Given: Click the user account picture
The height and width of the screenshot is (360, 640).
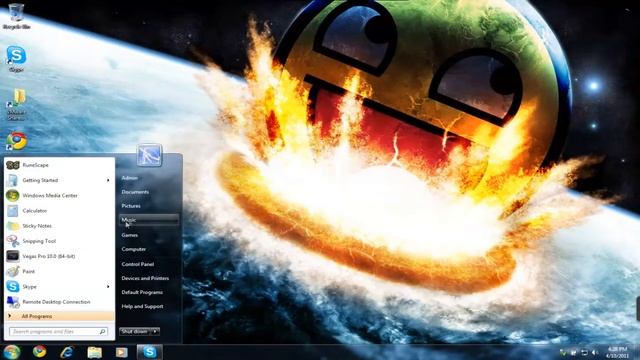Looking at the screenshot, I should (x=149, y=155).
